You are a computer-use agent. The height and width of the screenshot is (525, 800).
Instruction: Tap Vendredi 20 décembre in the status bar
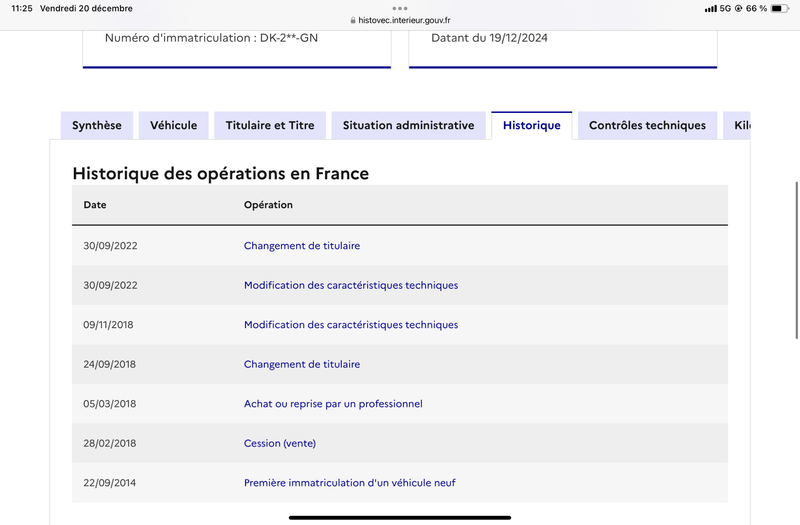pyautogui.click(x=86, y=8)
